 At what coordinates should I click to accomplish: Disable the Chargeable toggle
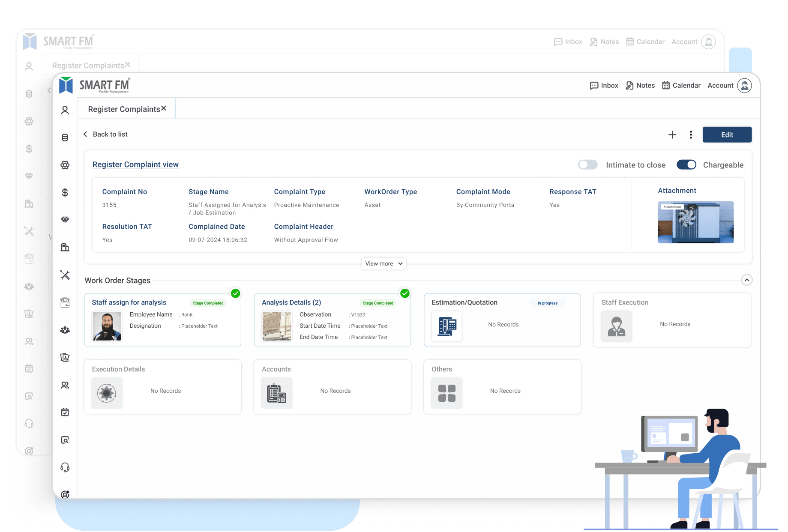point(686,164)
